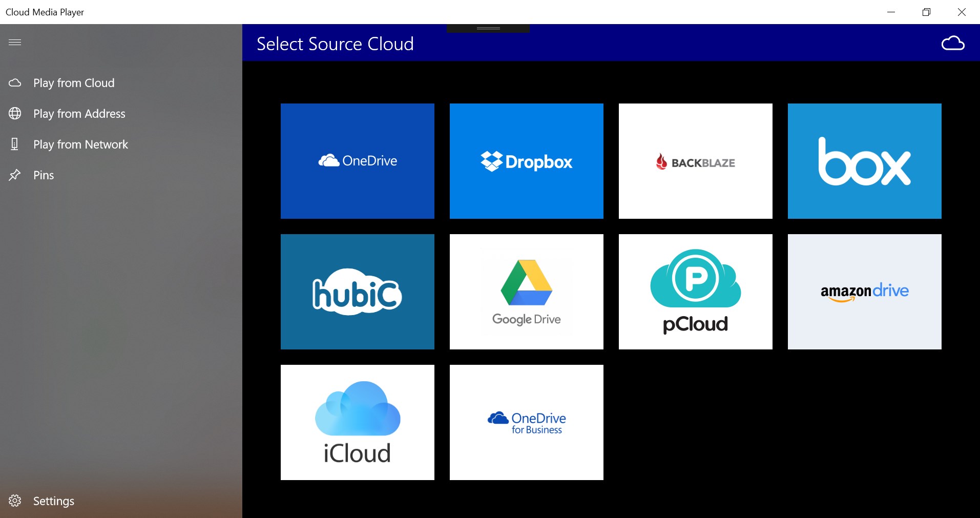The height and width of the screenshot is (518, 980).
Task: Click the Settings gear icon
Action: 15,501
